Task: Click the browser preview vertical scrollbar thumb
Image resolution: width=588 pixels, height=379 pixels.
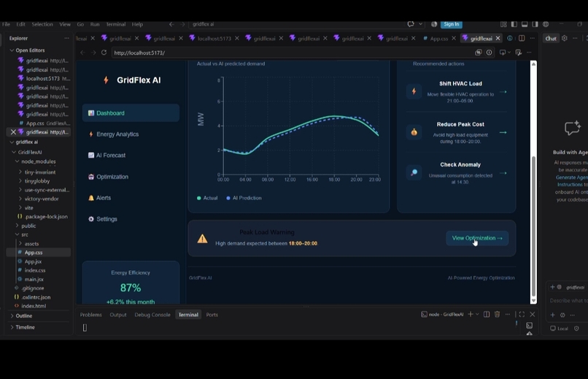Action: tap(533, 226)
